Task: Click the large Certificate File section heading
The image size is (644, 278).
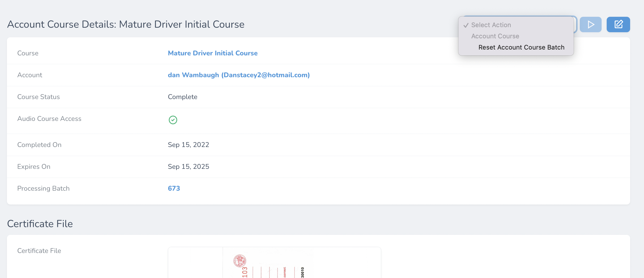Action: tap(40, 224)
